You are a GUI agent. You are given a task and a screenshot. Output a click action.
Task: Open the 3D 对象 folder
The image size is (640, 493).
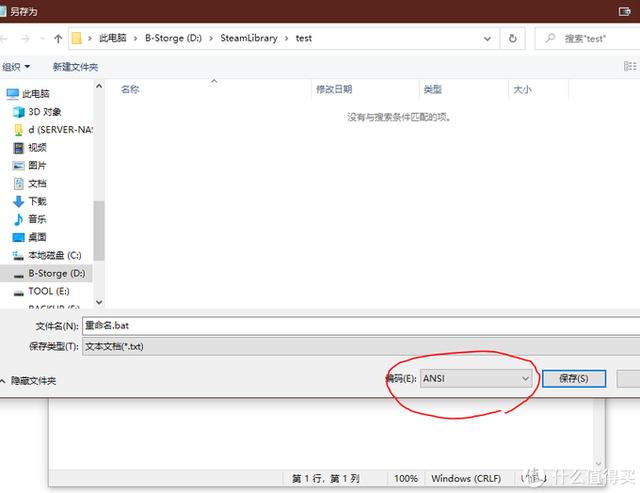pyautogui.click(x=44, y=112)
